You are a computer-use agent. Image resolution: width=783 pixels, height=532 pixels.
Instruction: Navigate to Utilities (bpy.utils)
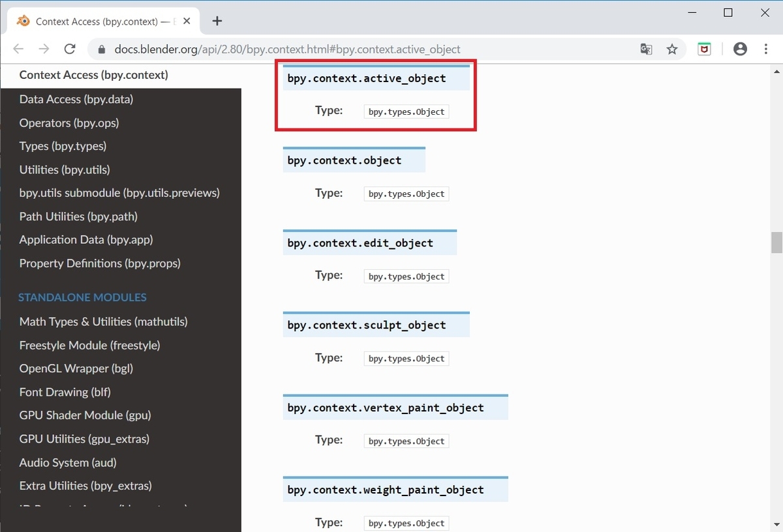[x=65, y=170]
